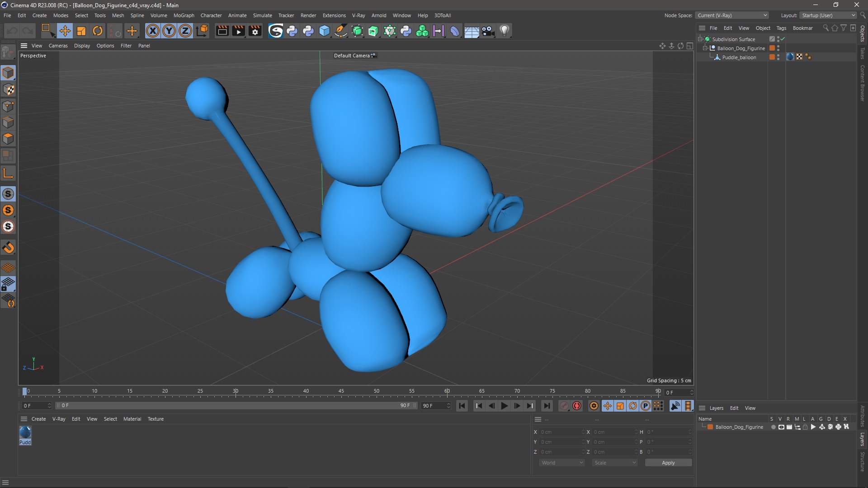Toggle layer Solo dot for Balloon_Dog_Figurine
868x488 pixels.
(x=773, y=427)
